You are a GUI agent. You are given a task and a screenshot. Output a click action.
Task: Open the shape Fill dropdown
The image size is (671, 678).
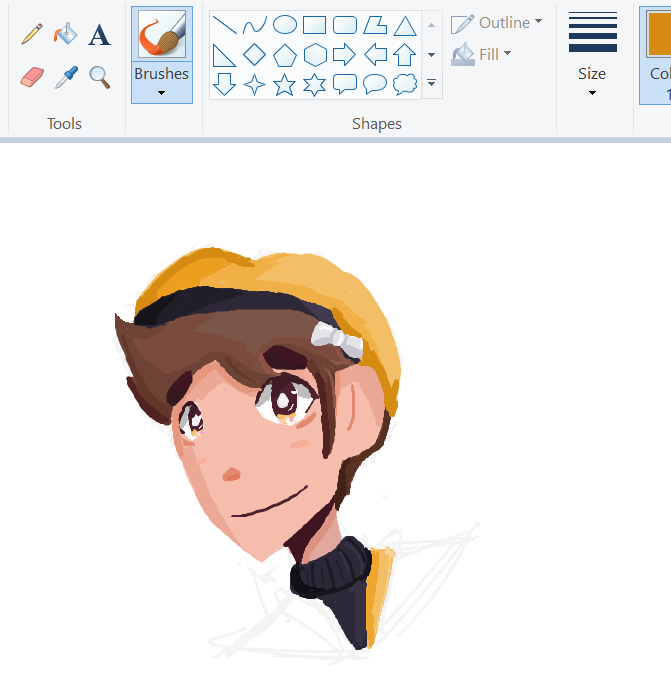click(x=481, y=54)
